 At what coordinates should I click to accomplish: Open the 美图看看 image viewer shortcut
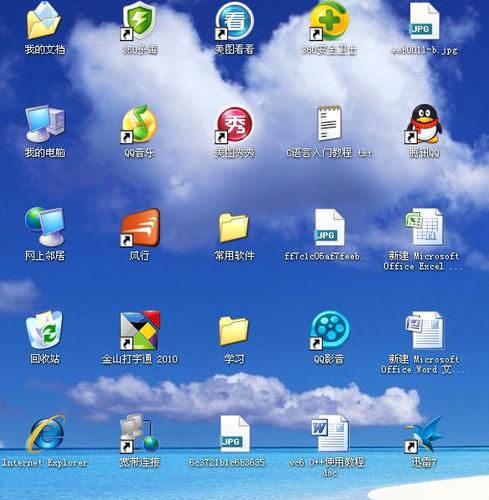(x=234, y=21)
